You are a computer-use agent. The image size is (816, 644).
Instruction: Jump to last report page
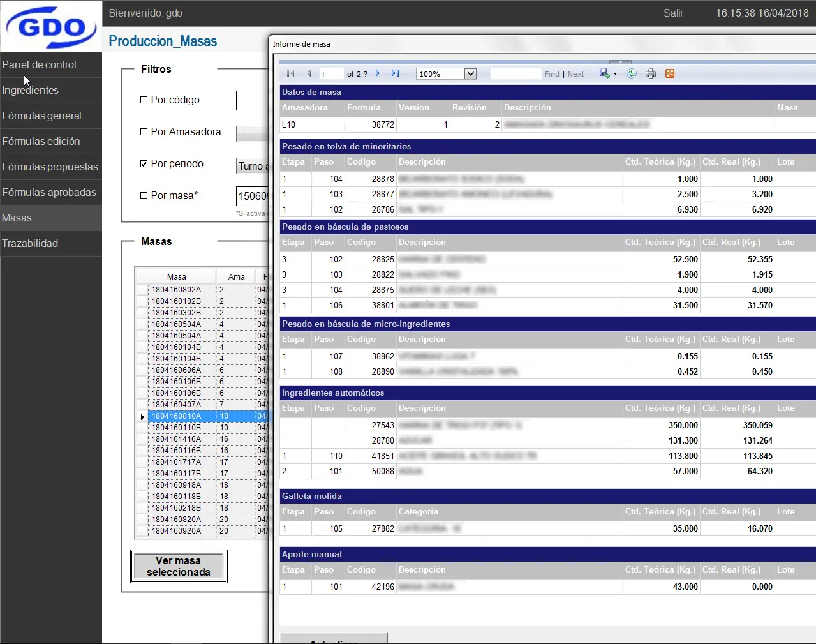pos(396,73)
